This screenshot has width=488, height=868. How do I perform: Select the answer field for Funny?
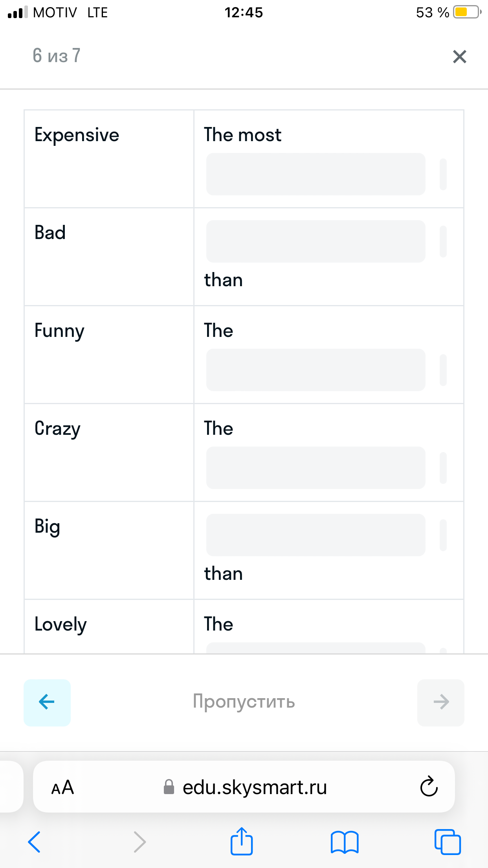tap(316, 370)
